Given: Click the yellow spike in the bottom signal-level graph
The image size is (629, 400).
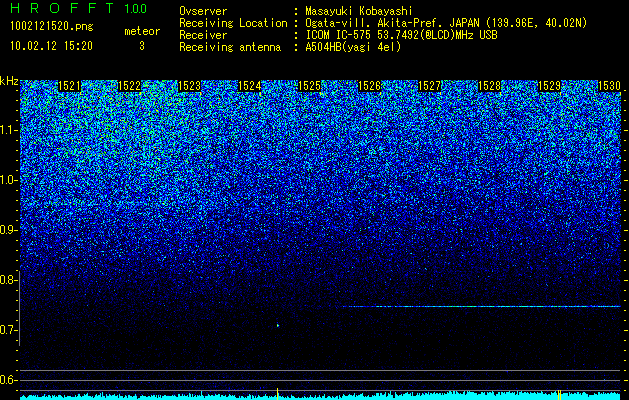Looking at the screenshot, I should 277,394.
